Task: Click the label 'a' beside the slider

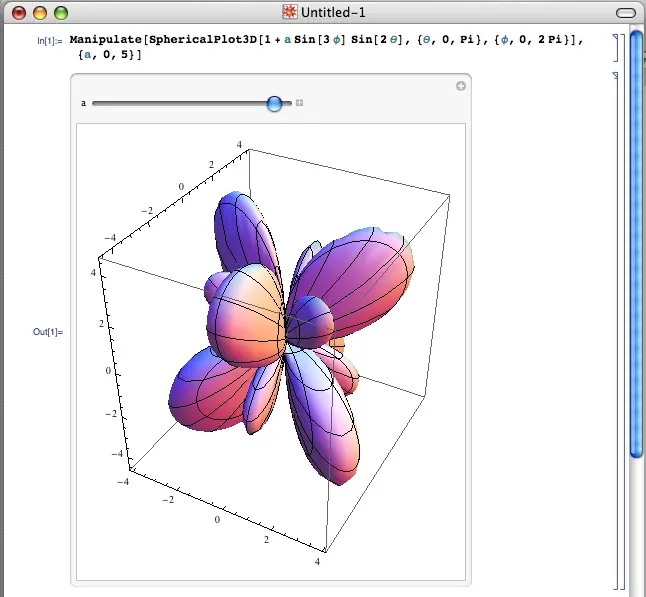Action: click(x=83, y=103)
